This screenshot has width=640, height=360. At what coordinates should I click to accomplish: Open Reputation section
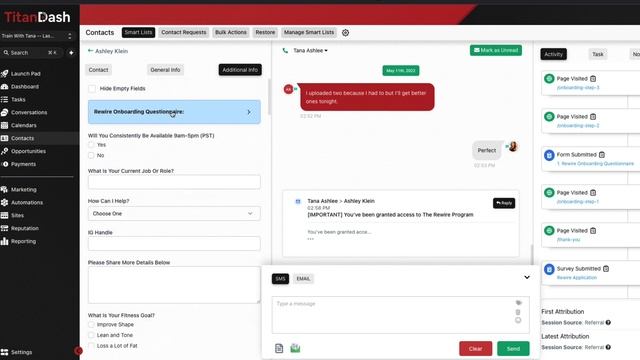[24, 228]
